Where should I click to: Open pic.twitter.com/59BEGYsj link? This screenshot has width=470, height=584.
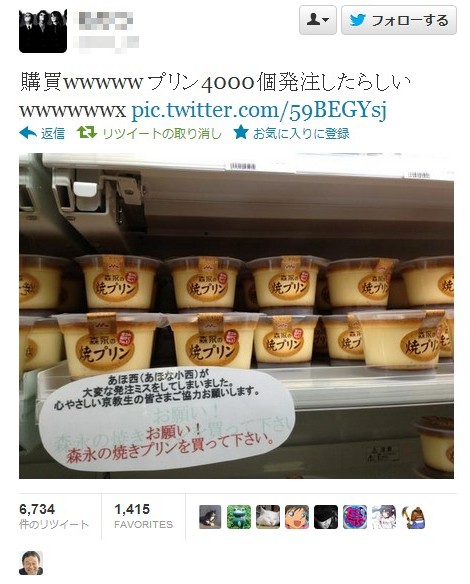(259, 109)
